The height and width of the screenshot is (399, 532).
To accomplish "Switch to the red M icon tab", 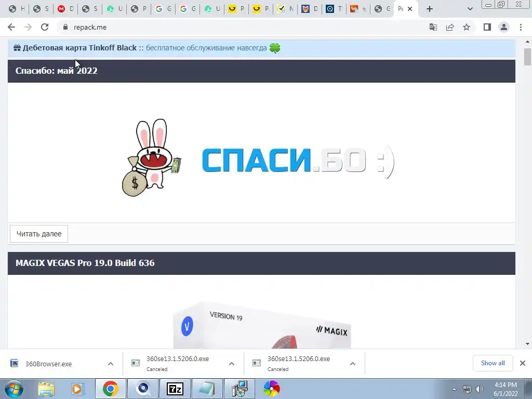I will pos(66,9).
